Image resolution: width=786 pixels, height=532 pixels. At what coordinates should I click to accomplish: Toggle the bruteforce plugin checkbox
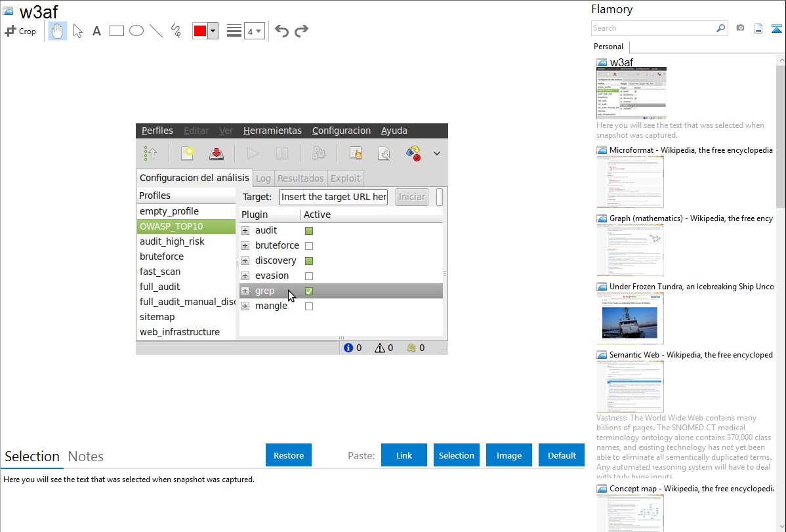coord(309,246)
